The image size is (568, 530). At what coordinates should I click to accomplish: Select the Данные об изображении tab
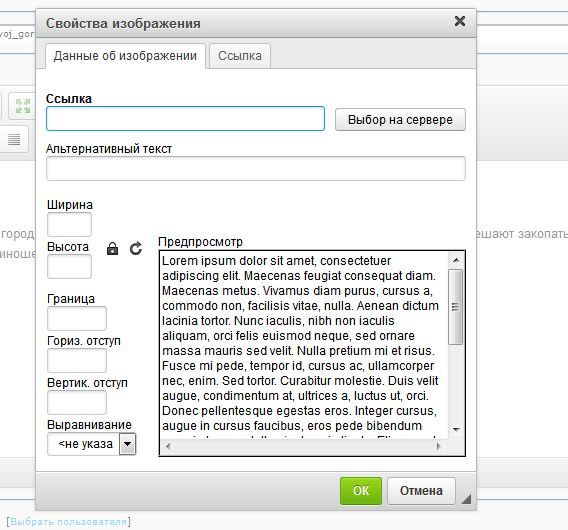click(x=125, y=56)
